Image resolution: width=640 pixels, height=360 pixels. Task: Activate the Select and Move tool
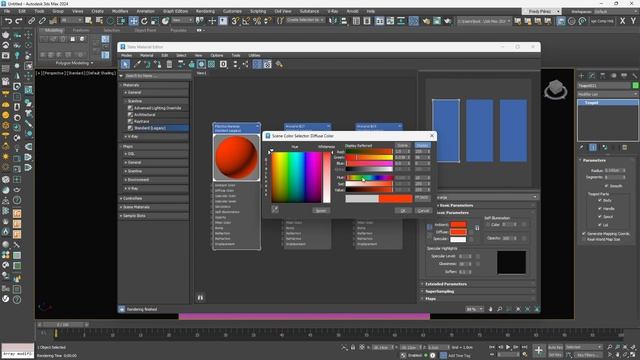coord(133,20)
